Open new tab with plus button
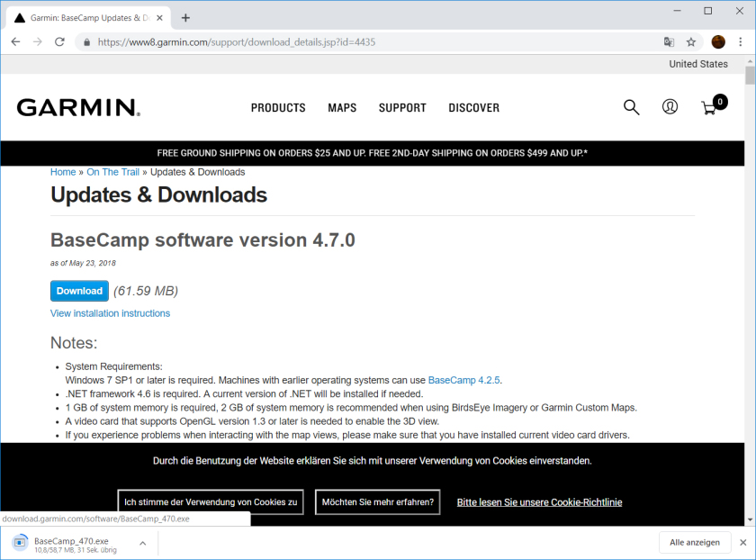Viewport: 756px width, 560px height. coord(185,17)
